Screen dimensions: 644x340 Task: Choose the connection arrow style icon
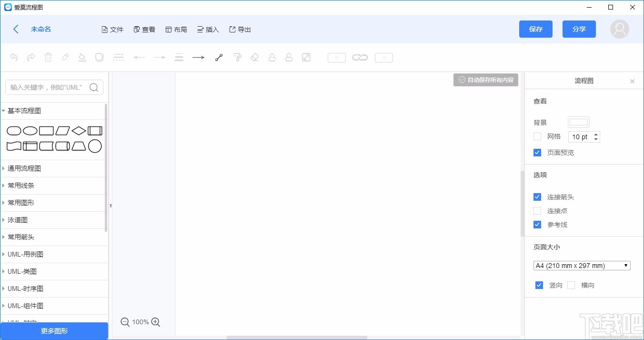pyautogui.click(x=198, y=58)
